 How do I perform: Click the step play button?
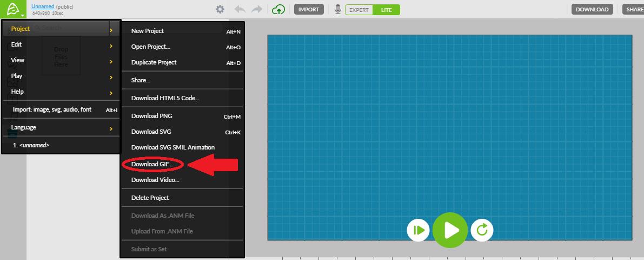[418, 230]
